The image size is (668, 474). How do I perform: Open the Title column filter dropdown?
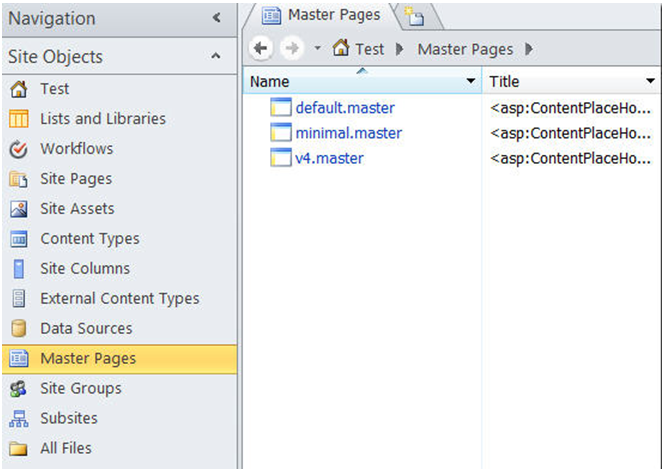650,81
